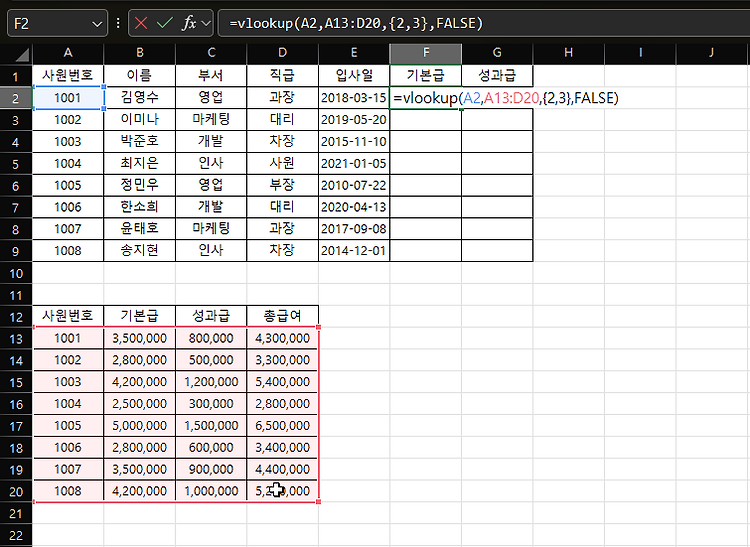750x547 pixels.
Task: Click the name 송지현
Action: coord(139,251)
